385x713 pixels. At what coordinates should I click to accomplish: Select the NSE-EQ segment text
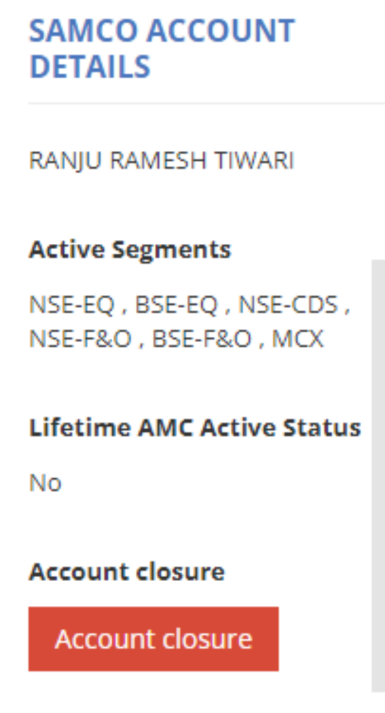click(71, 304)
